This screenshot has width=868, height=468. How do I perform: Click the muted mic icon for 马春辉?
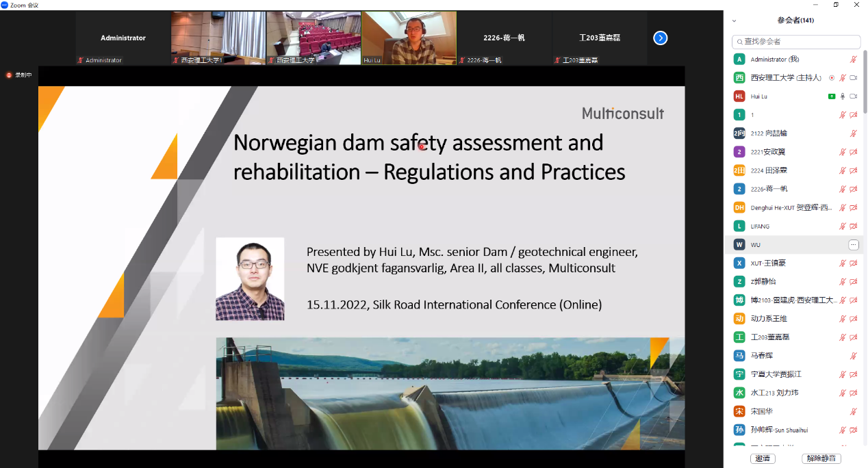pos(853,356)
